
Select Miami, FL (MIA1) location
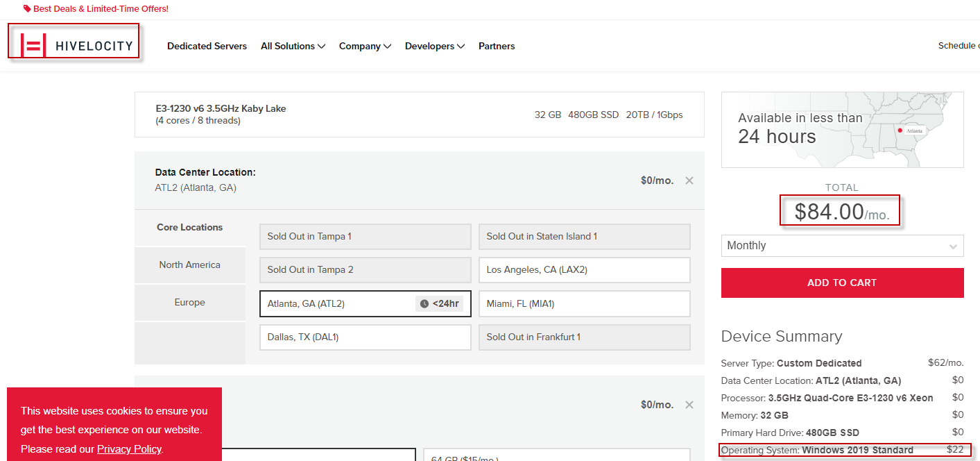point(585,303)
